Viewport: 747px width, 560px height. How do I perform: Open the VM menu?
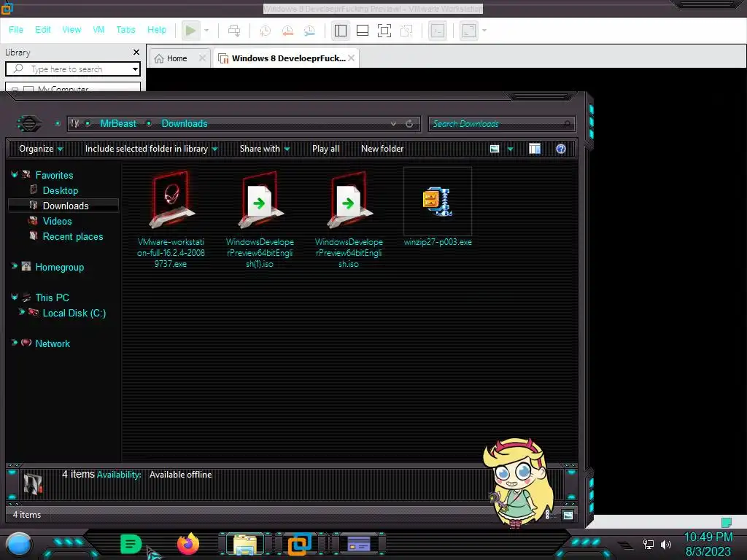(98, 29)
